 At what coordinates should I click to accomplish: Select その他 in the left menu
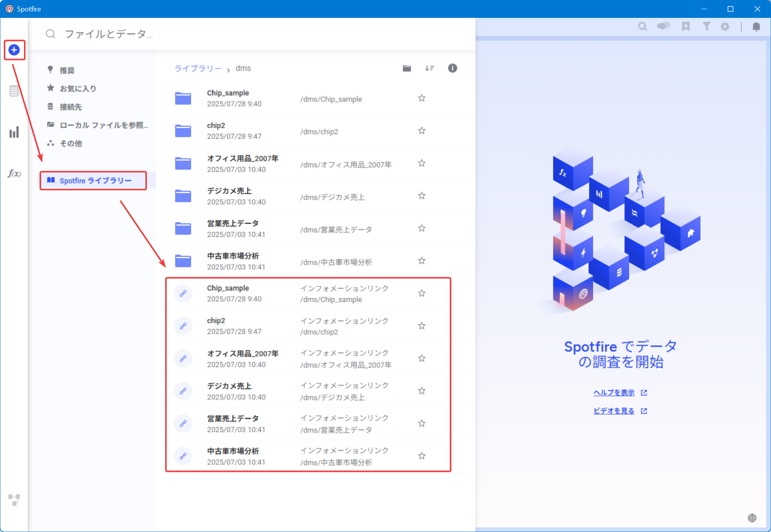(71, 143)
